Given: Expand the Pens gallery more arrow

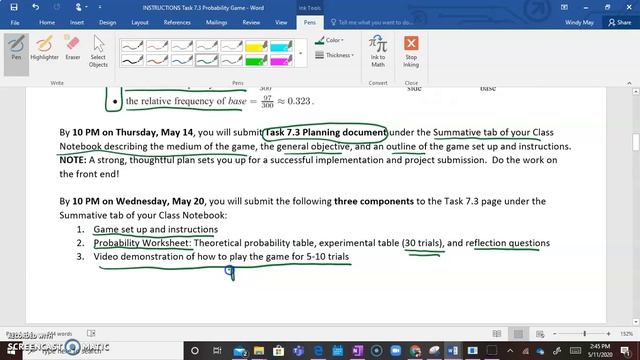Looking at the screenshot, I should coord(301,53).
